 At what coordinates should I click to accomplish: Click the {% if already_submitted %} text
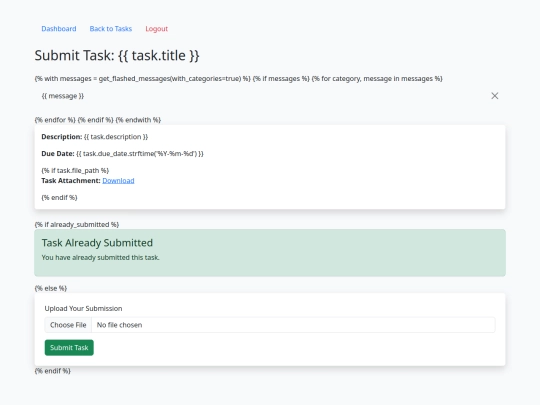77,225
